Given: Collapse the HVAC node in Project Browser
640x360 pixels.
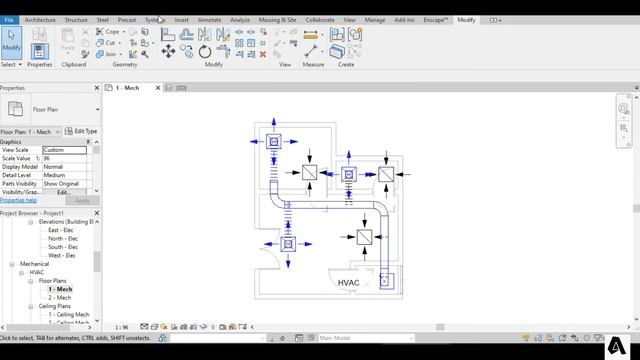Looking at the screenshot, I should [21, 273].
